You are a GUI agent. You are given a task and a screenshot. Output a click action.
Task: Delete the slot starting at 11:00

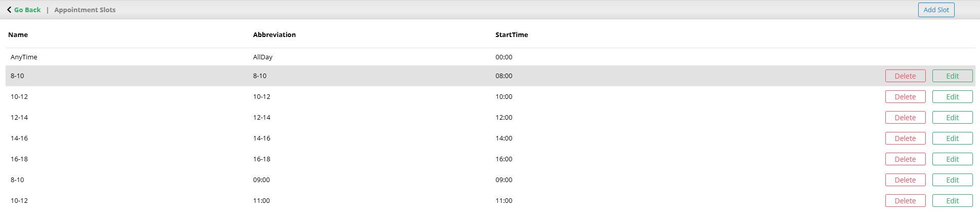click(x=905, y=201)
